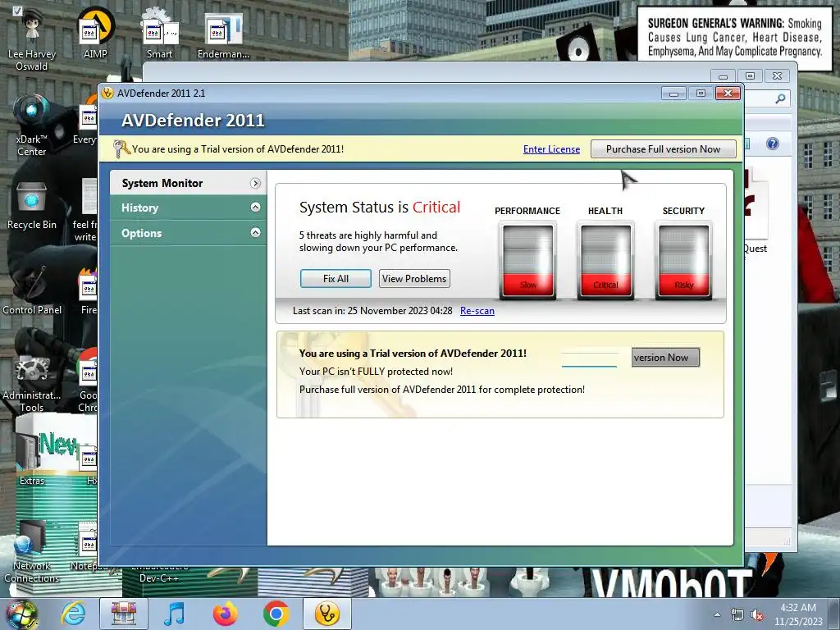Open the music note taskbar icon
Viewport: 840px width, 630px height.
(174, 614)
